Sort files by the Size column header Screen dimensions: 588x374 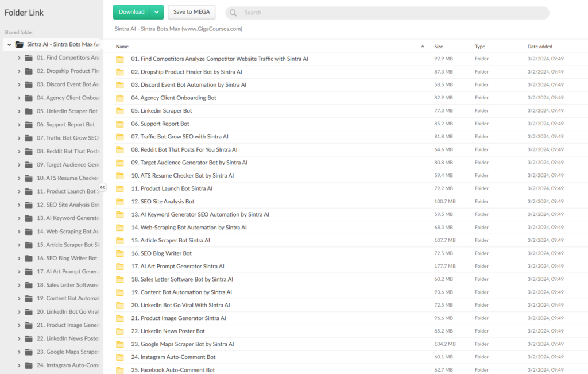coord(439,47)
